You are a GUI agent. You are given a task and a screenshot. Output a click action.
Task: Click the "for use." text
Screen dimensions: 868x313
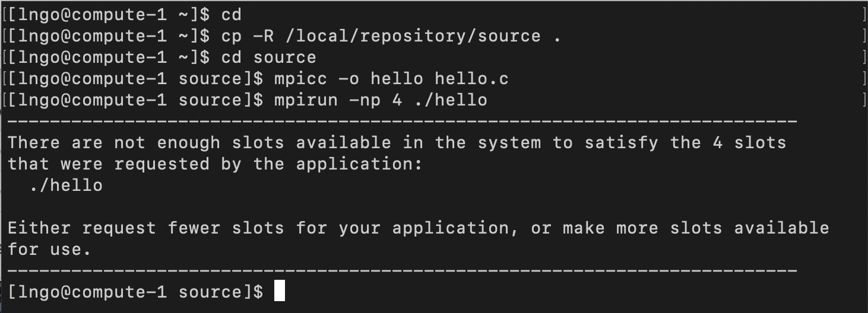click(50, 250)
